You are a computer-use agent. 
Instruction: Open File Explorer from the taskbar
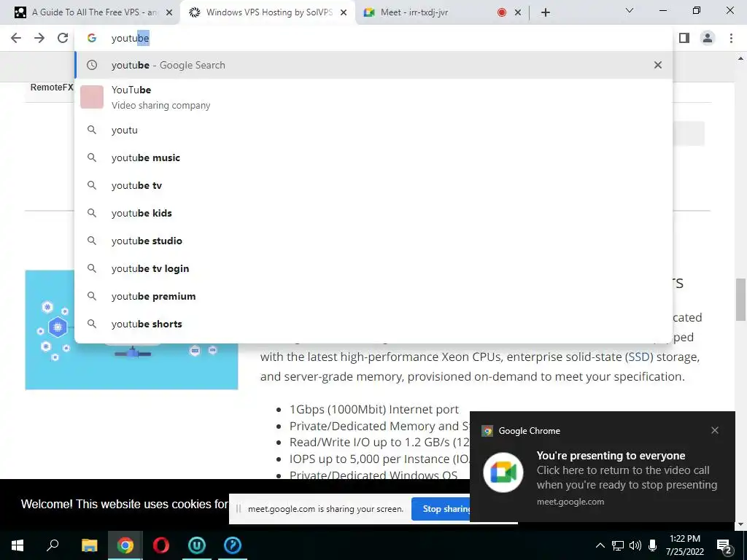[x=89, y=545]
